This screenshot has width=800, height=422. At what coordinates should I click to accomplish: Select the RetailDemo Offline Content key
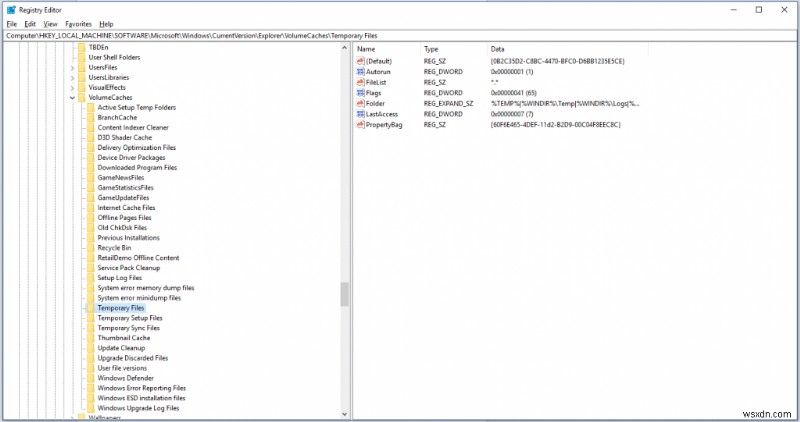138,258
